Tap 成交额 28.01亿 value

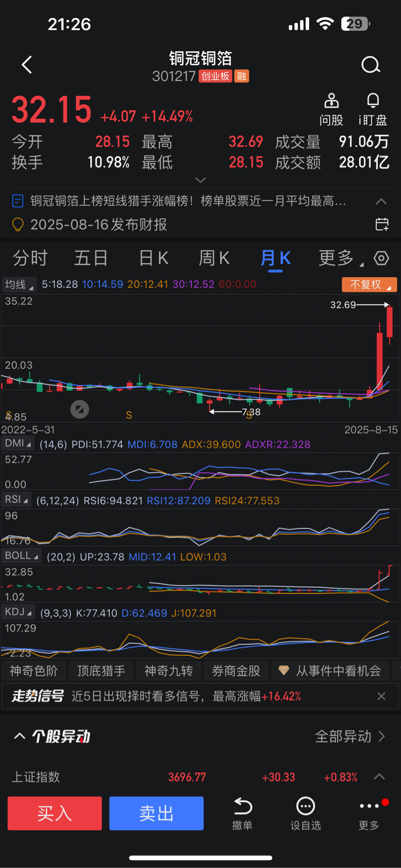[364, 162]
